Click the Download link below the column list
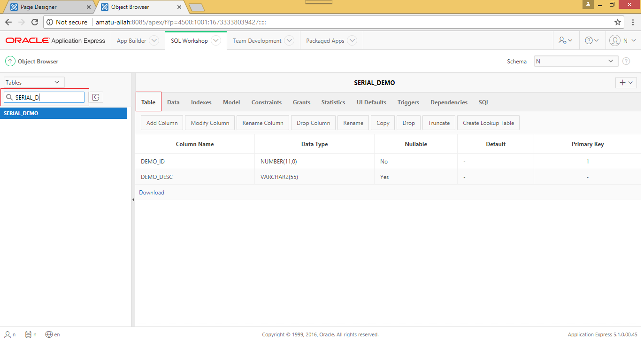The height and width of the screenshot is (342, 644). tap(151, 192)
